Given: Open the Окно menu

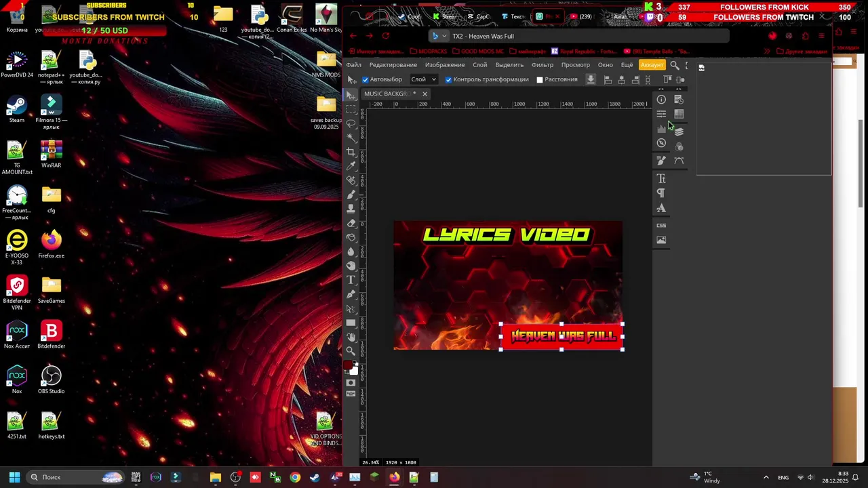Looking at the screenshot, I should click(x=606, y=65).
